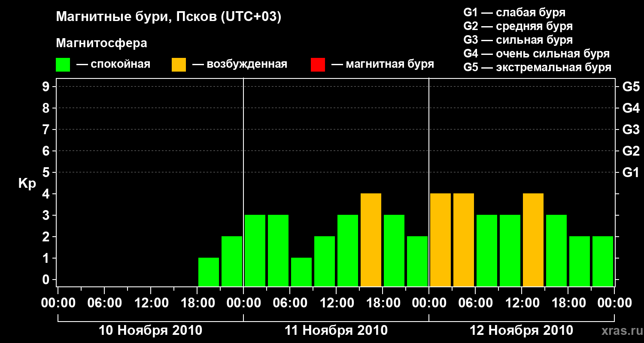Screen dimensions: 644x343
Task: Click the first green Kp 1 bar on 10 November
Action: (x=209, y=272)
